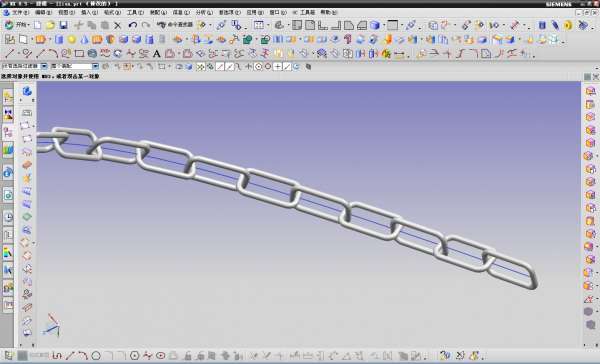Open the 装配 (Assemblies) menu
Image resolution: width=600 pixels, height=364 pixels.
click(157, 12)
